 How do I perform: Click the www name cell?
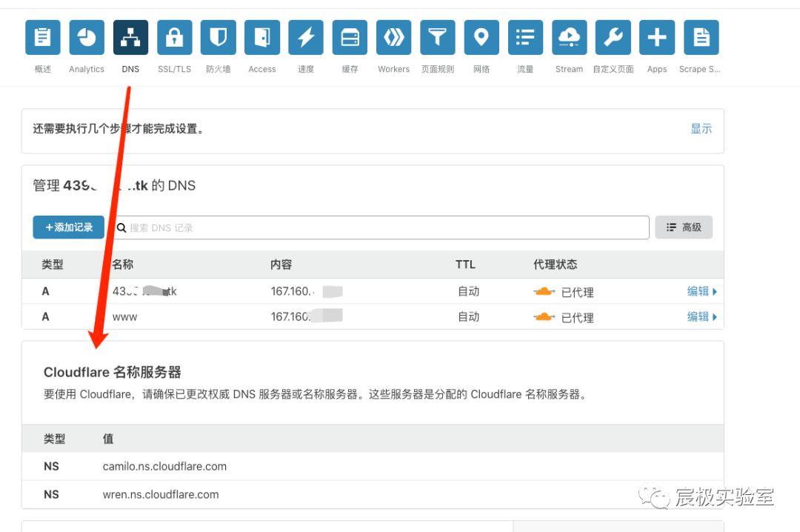(125, 317)
